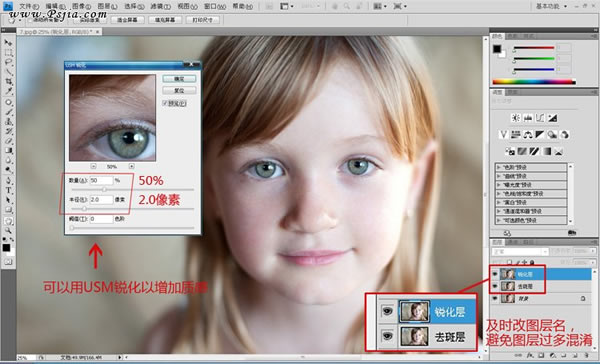Expand the '曲线' presets list item
Screen dimensions: 600x364
coord(531,176)
